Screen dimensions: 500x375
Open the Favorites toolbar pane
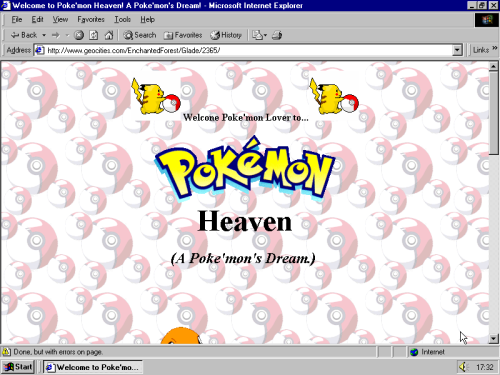(x=183, y=35)
